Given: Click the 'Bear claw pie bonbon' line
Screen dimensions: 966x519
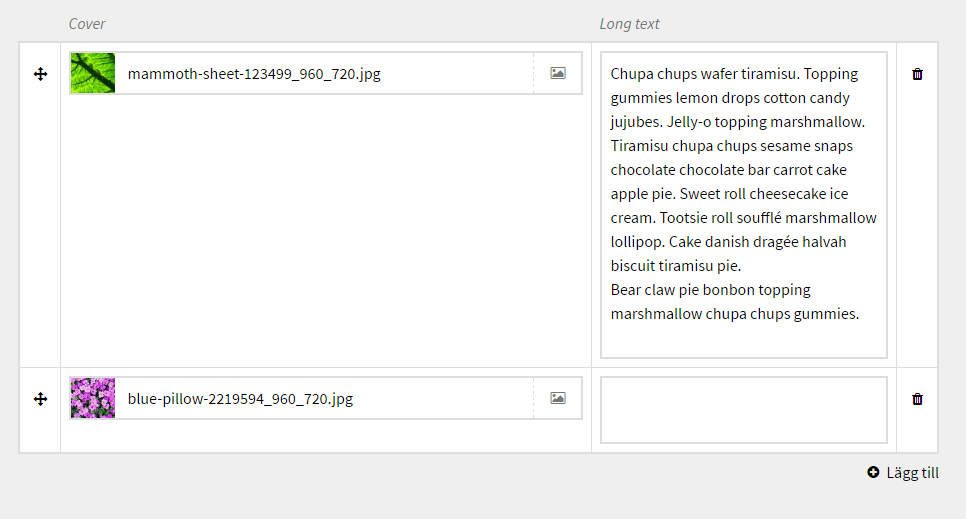Looking at the screenshot, I should 710,290.
